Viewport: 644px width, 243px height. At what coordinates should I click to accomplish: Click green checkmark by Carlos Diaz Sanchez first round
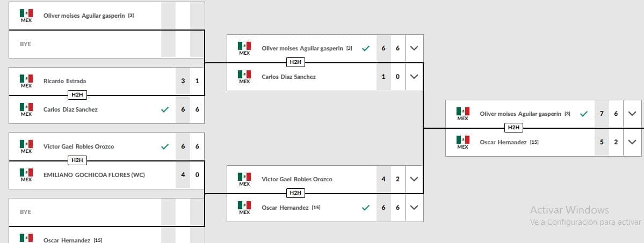point(165,109)
